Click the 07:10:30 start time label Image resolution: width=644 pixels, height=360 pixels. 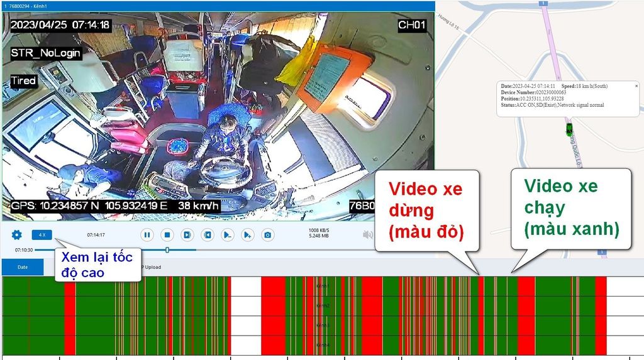click(x=24, y=249)
